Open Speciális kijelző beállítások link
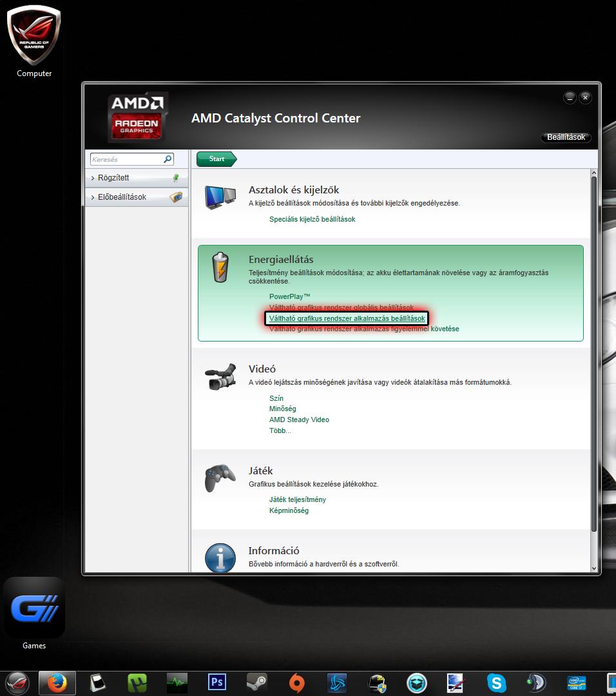This screenshot has height=696, width=616. [312, 219]
